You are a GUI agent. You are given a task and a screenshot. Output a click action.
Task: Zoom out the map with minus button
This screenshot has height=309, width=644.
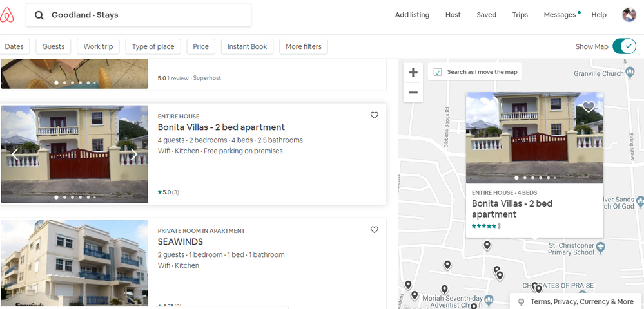pyautogui.click(x=413, y=93)
